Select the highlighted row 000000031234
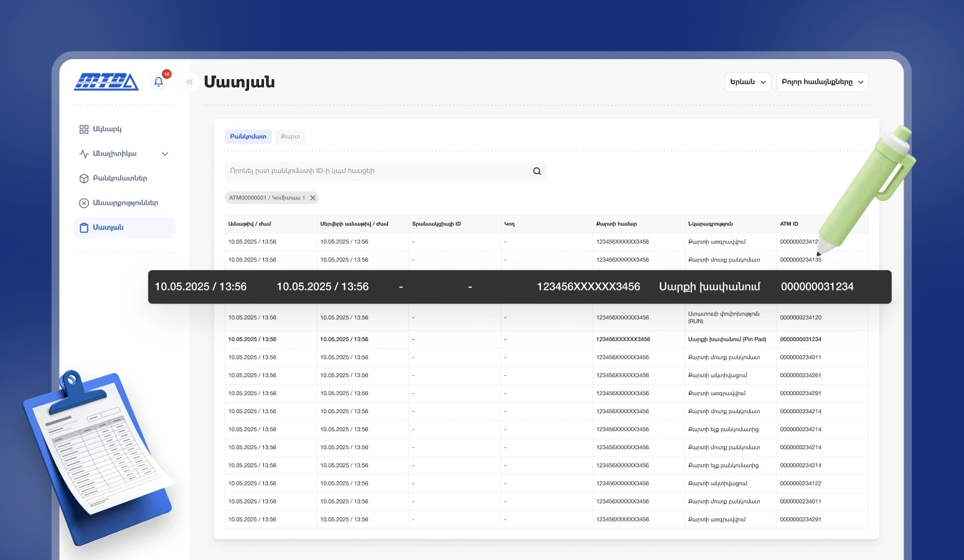 519,287
